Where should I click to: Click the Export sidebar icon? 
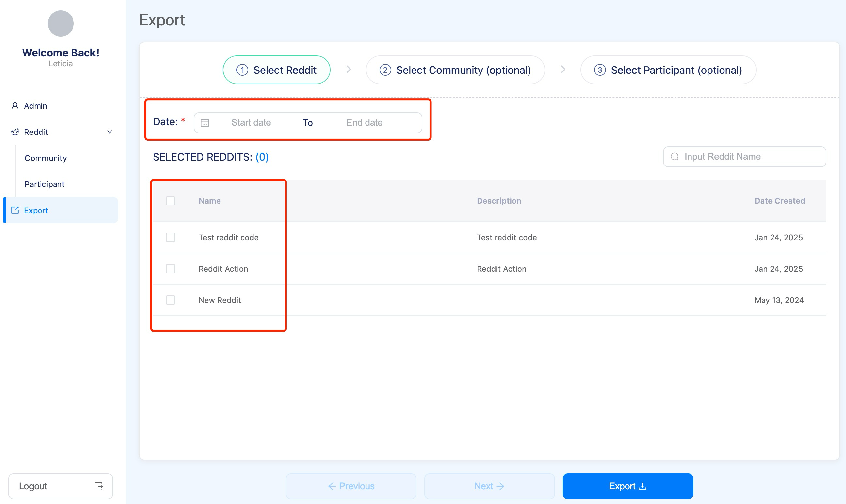15,210
